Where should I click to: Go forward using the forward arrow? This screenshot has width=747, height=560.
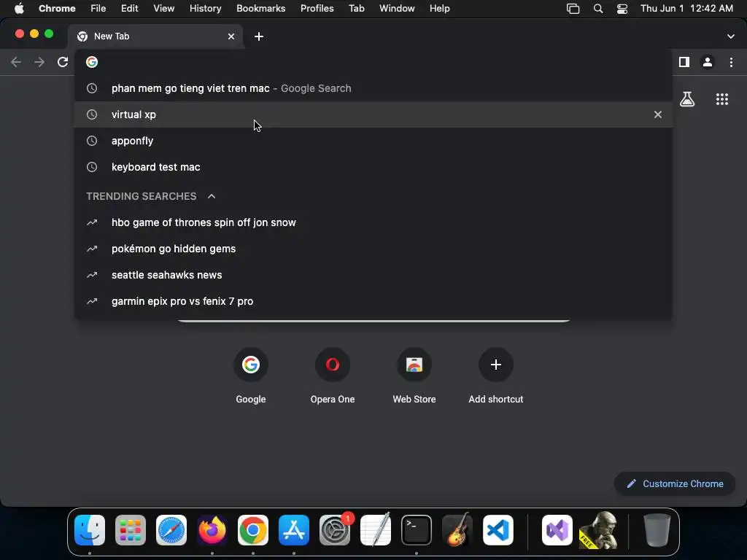click(39, 62)
